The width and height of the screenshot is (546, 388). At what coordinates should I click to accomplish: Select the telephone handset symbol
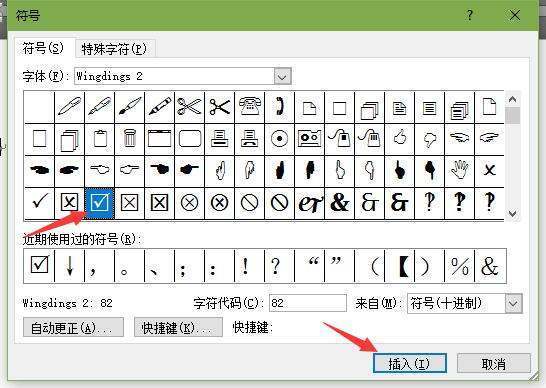[x=279, y=107]
